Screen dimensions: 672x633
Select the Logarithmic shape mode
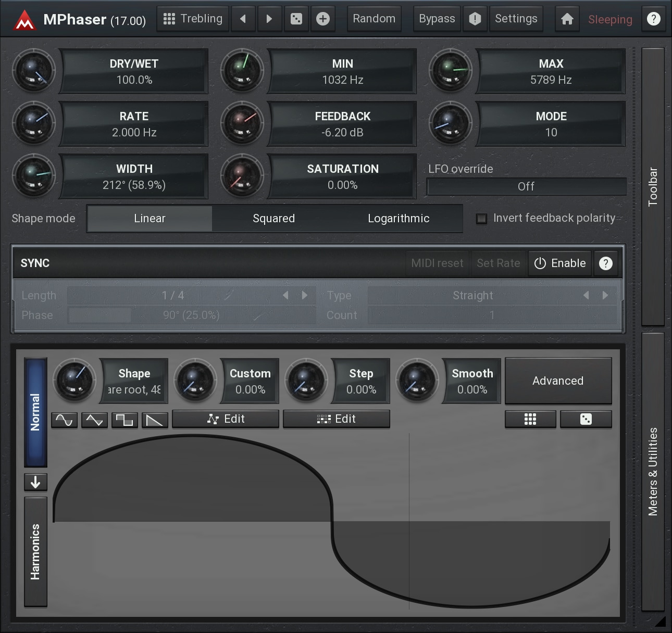click(399, 219)
